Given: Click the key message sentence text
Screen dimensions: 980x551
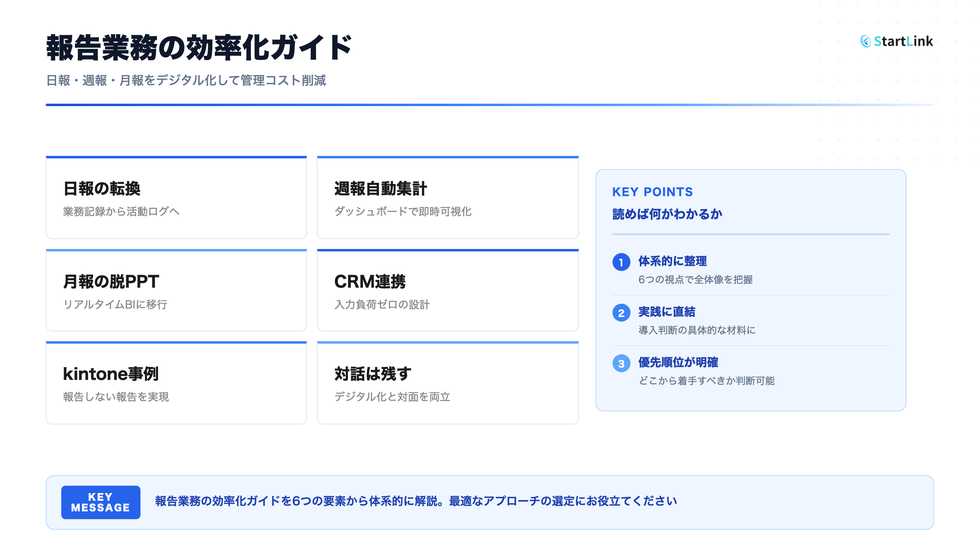Looking at the screenshot, I should click(416, 501).
